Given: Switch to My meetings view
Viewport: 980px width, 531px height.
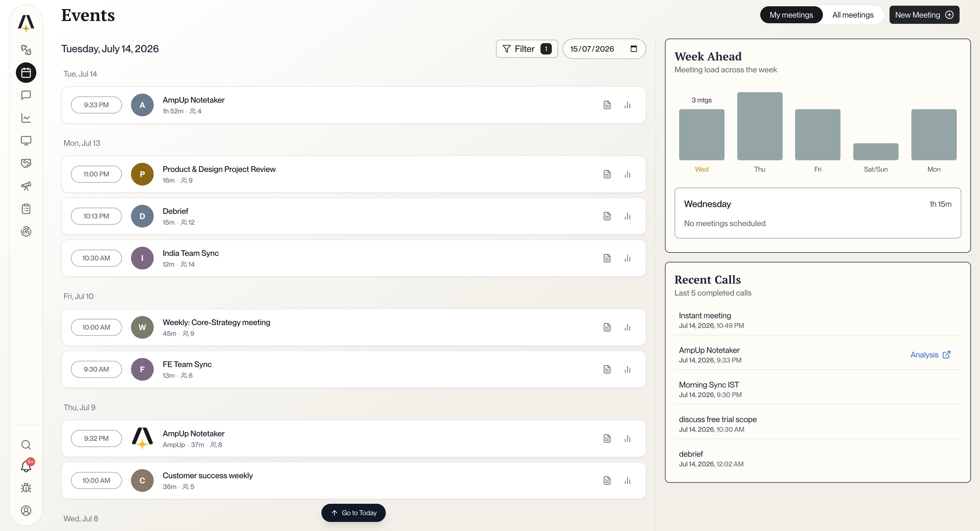Looking at the screenshot, I should pyautogui.click(x=791, y=15).
